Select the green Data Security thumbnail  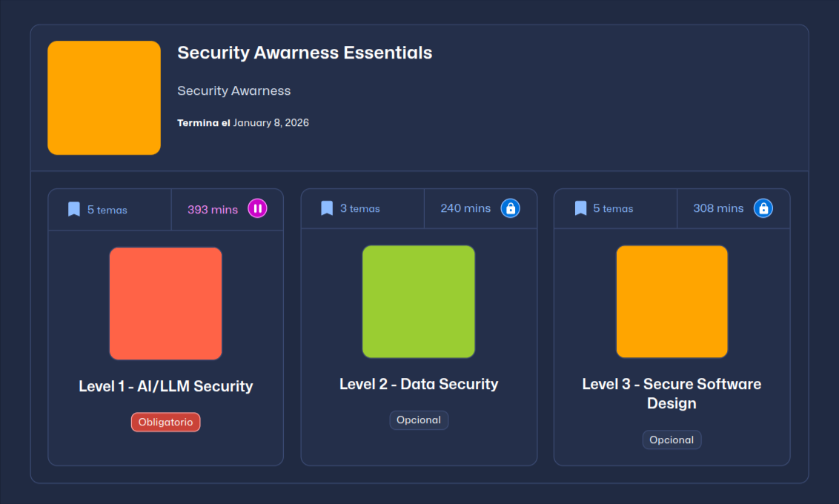click(419, 302)
